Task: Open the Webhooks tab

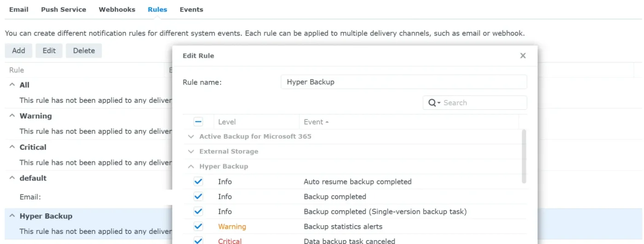Action: (117, 9)
